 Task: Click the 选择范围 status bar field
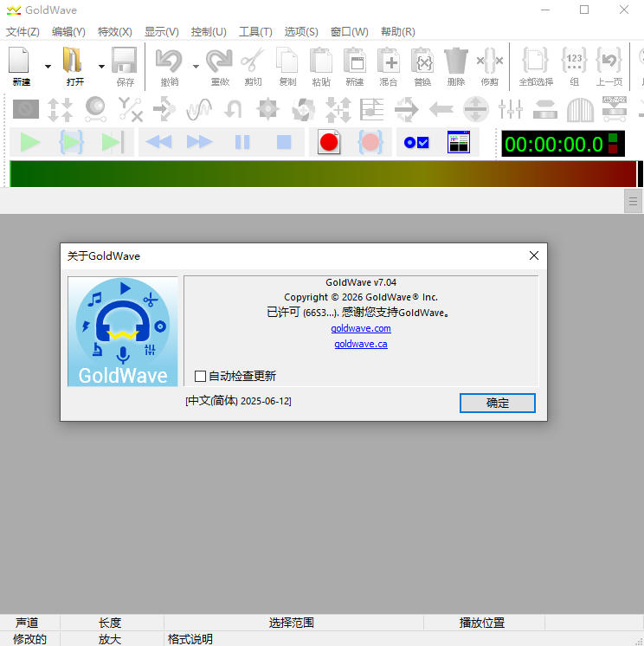click(293, 623)
